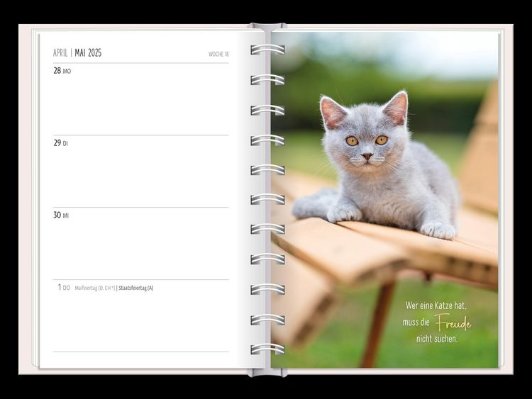This screenshot has width=532, height=399.
Task: Select the 29 DI date label
Action: (60, 143)
